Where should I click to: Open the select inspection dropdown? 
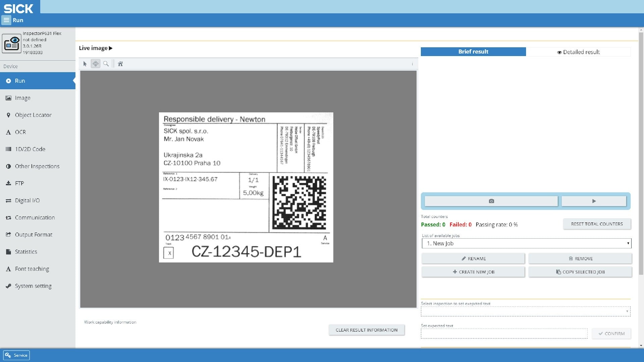pos(525,311)
